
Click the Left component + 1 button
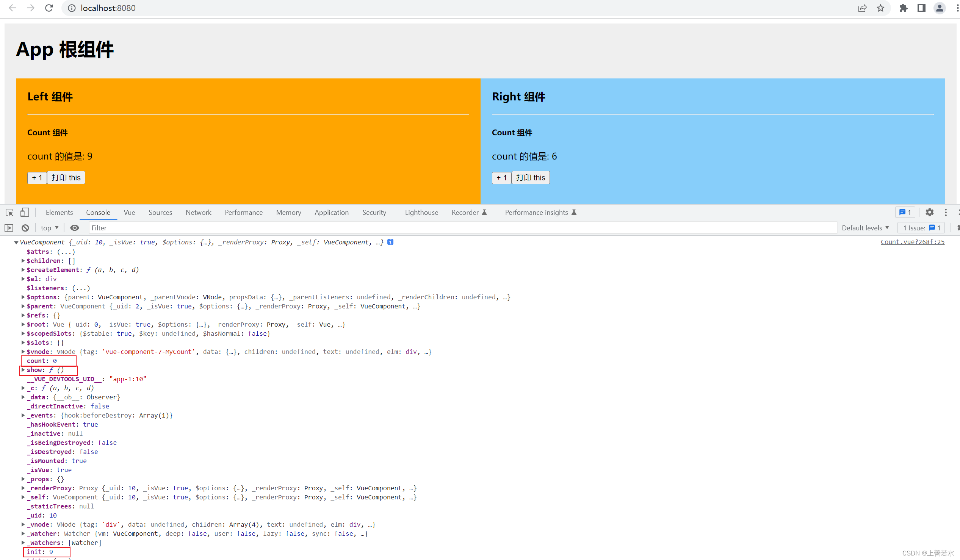coord(37,178)
